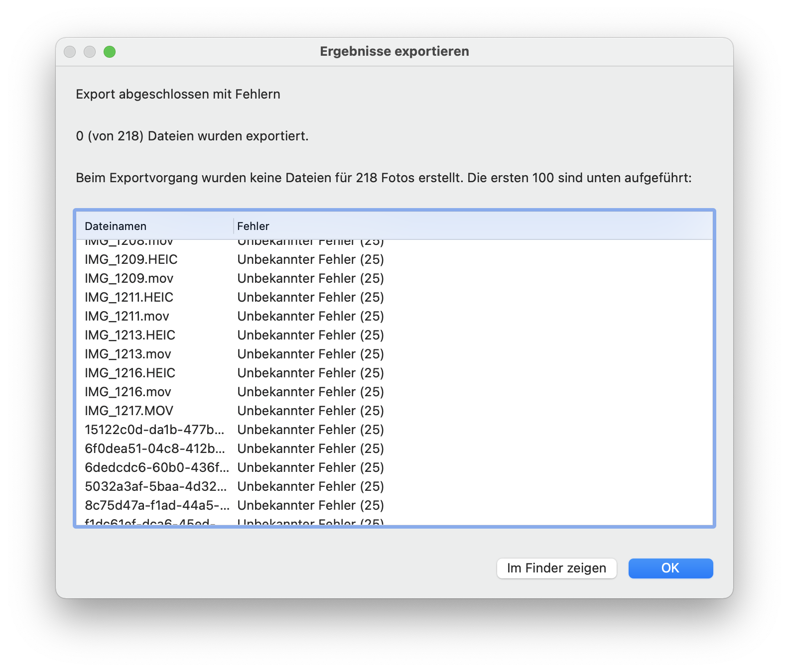This screenshot has width=789, height=672.
Task: Click the partially visible f1dc61ef row
Action: pos(149,522)
